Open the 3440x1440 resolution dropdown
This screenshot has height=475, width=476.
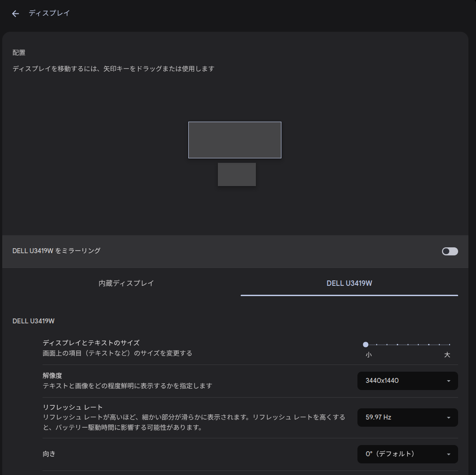[407, 381]
